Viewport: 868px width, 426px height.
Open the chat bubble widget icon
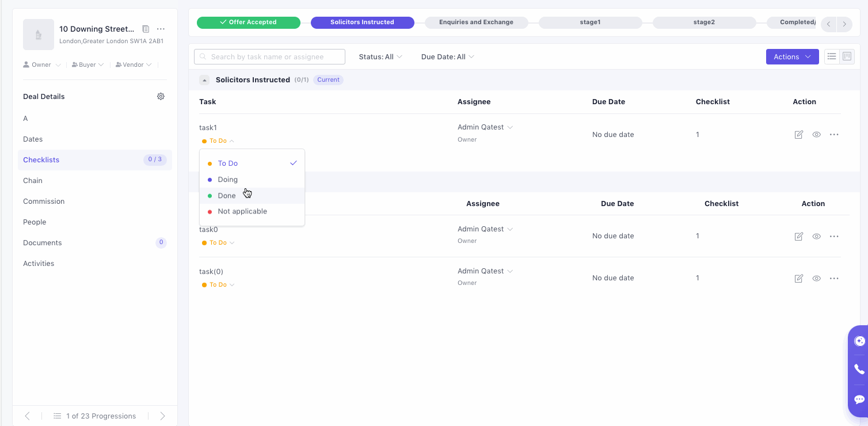pos(859,400)
